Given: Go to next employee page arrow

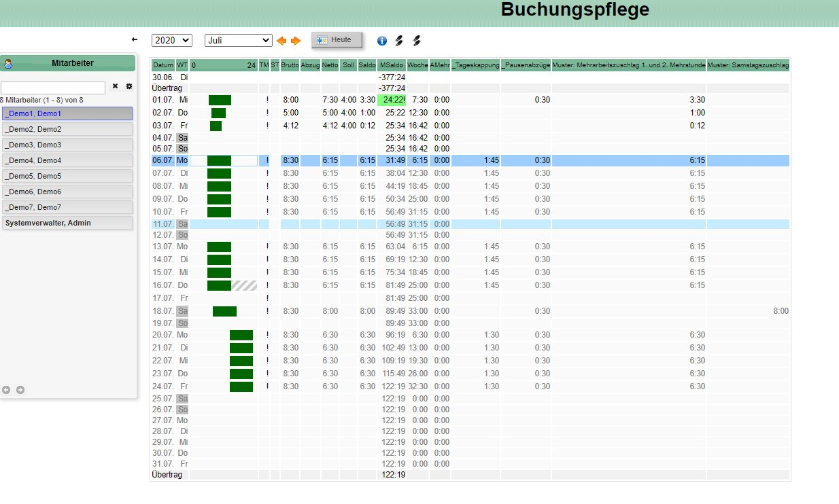Looking at the screenshot, I should coord(20,390).
